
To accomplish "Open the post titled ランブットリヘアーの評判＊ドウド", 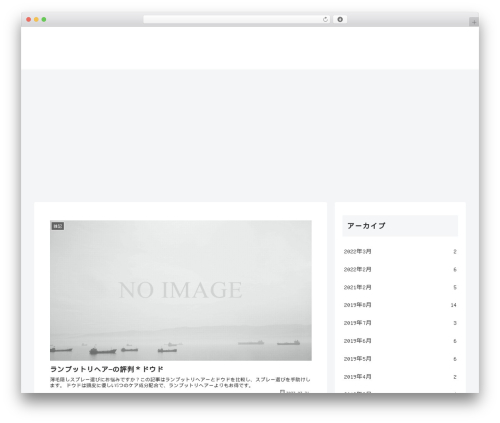I will 107,369.
